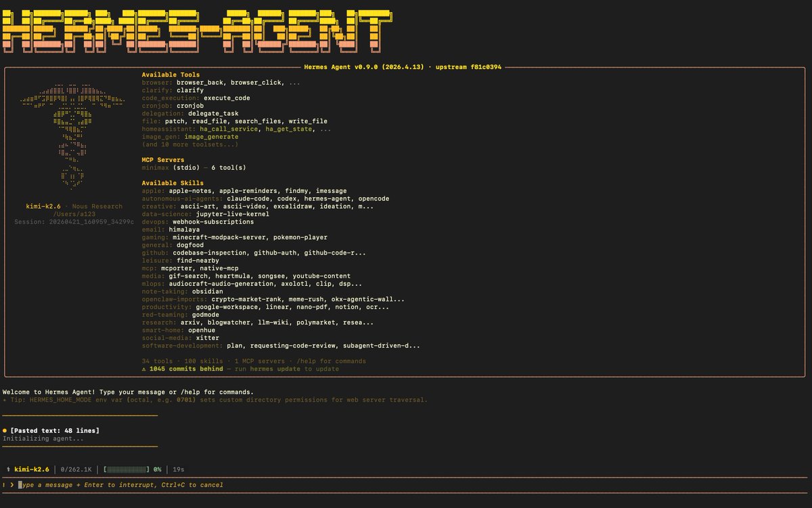Click the image_generate tool name
Image resolution: width=812 pixels, height=508 pixels.
pos(211,137)
